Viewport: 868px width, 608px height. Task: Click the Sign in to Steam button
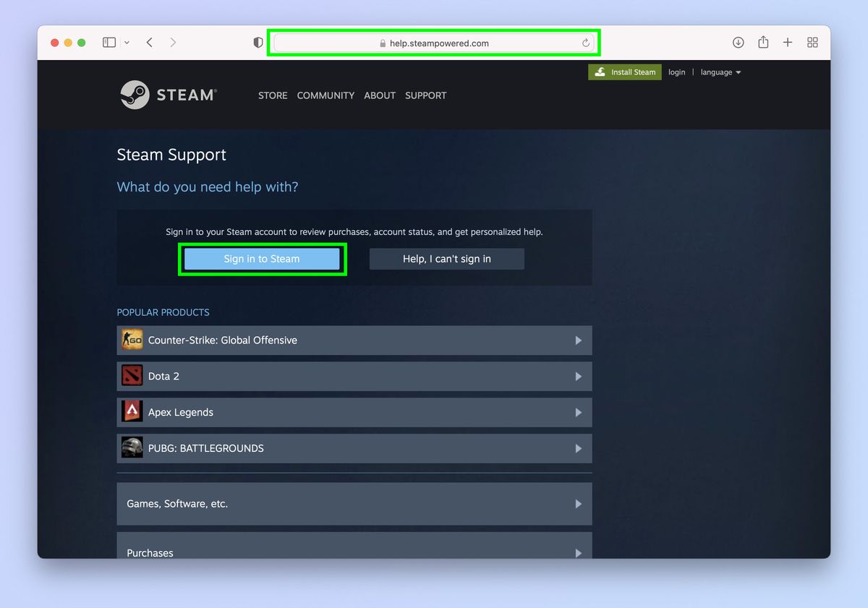(262, 259)
